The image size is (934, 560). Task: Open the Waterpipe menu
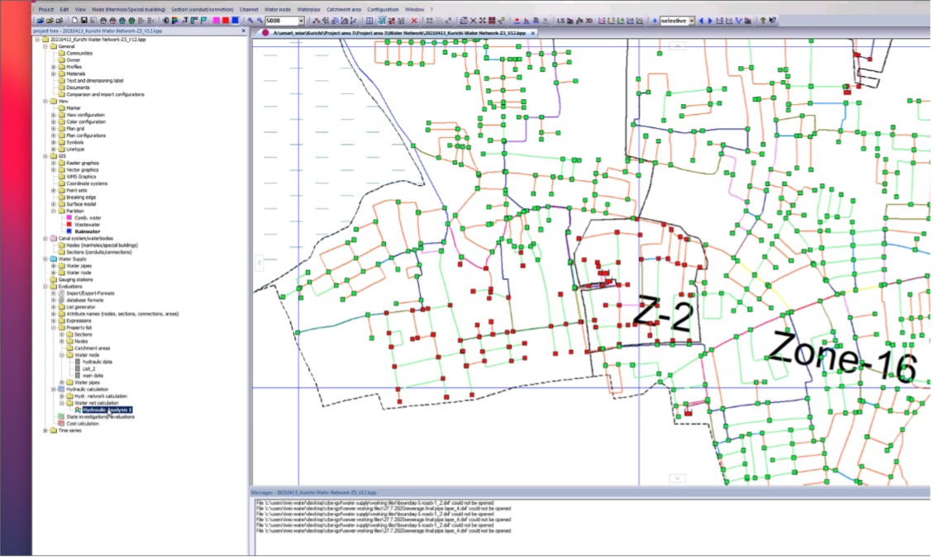click(308, 9)
